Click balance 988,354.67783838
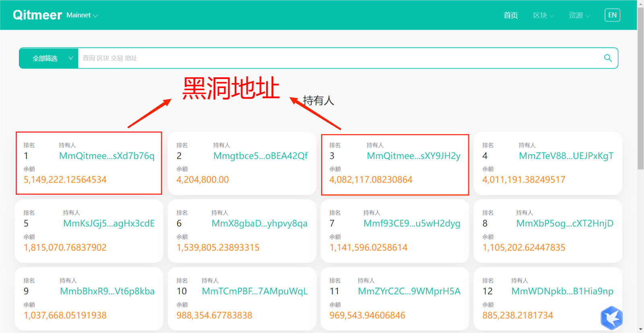Screen dimensions: 644x333 click(214, 315)
